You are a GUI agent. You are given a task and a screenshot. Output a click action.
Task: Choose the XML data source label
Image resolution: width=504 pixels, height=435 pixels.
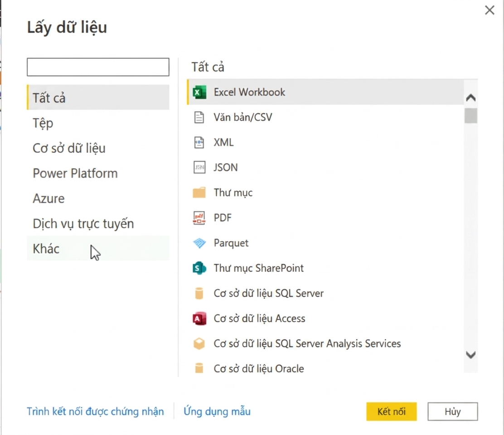pos(224,142)
